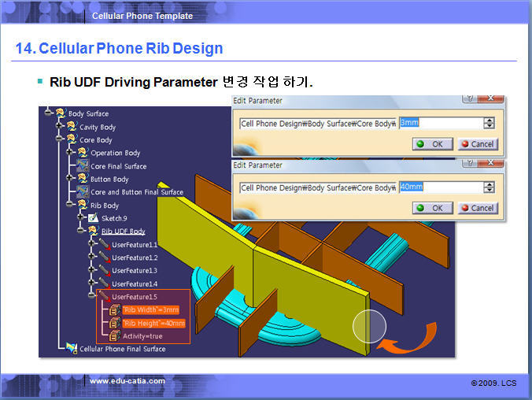Image resolution: width=532 pixels, height=400 pixels.
Task: Collapse the Core Body tree node
Action: coord(59,140)
